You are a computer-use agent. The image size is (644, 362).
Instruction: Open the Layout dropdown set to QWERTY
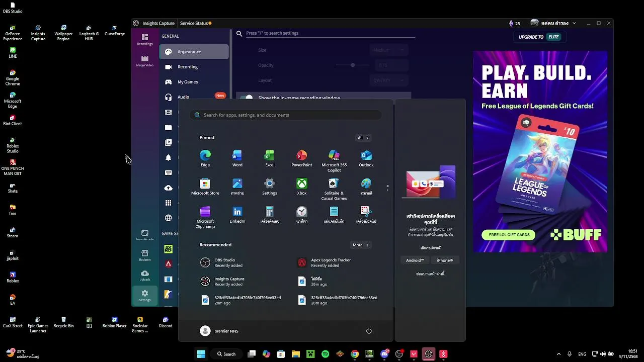(x=389, y=80)
